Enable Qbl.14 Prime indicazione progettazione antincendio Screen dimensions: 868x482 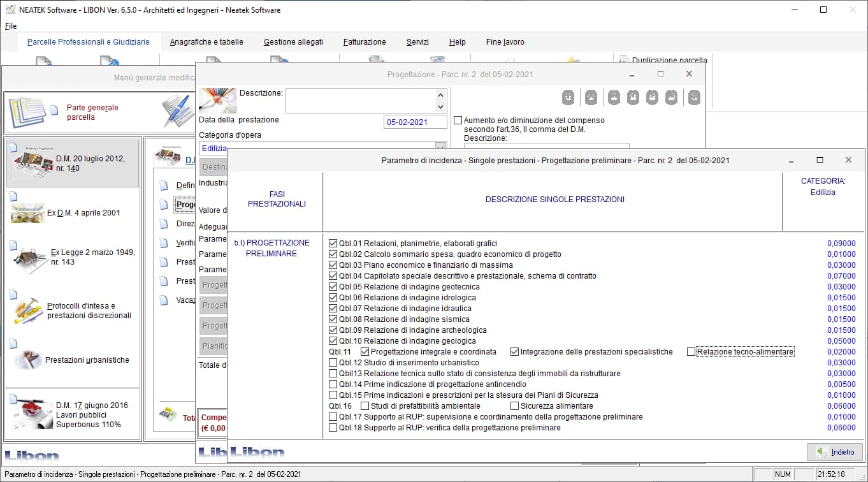333,384
